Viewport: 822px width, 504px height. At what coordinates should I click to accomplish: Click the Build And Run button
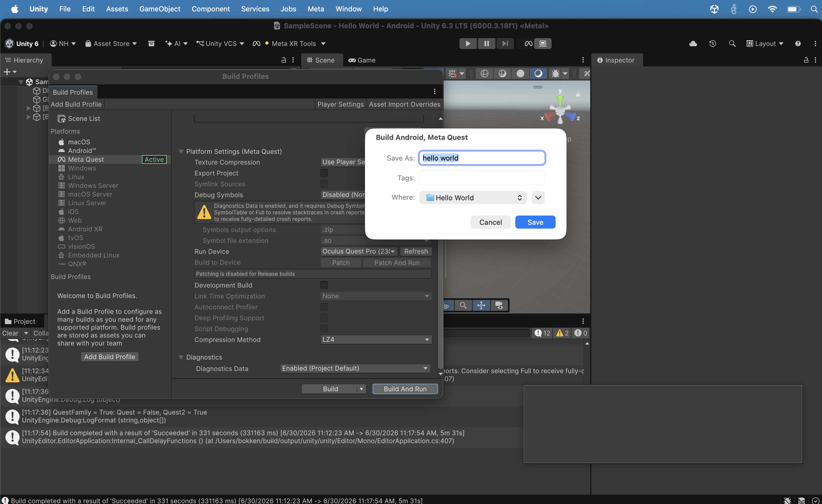[x=405, y=389]
